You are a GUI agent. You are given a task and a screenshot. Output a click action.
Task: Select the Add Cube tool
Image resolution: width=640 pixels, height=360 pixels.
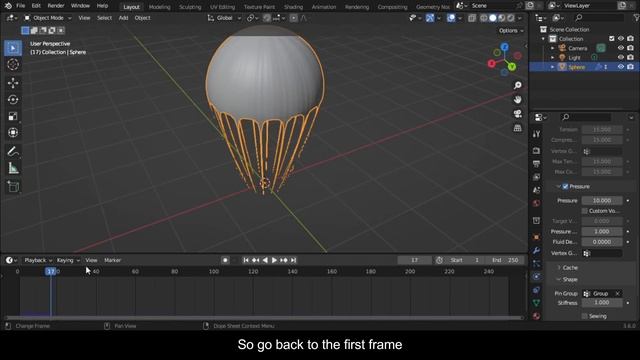[13, 187]
